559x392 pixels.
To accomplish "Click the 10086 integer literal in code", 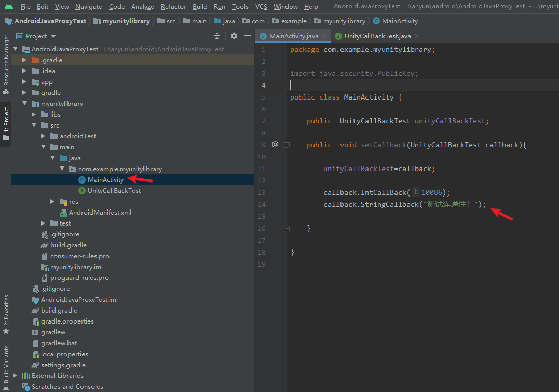I will pyautogui.click(x=431, y=192).
